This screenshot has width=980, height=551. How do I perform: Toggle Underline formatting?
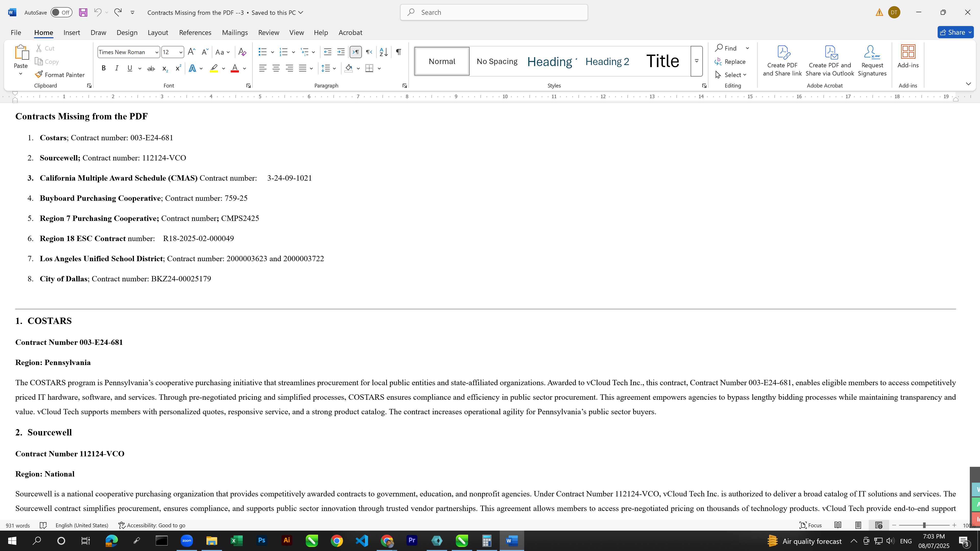pos(130,68)
